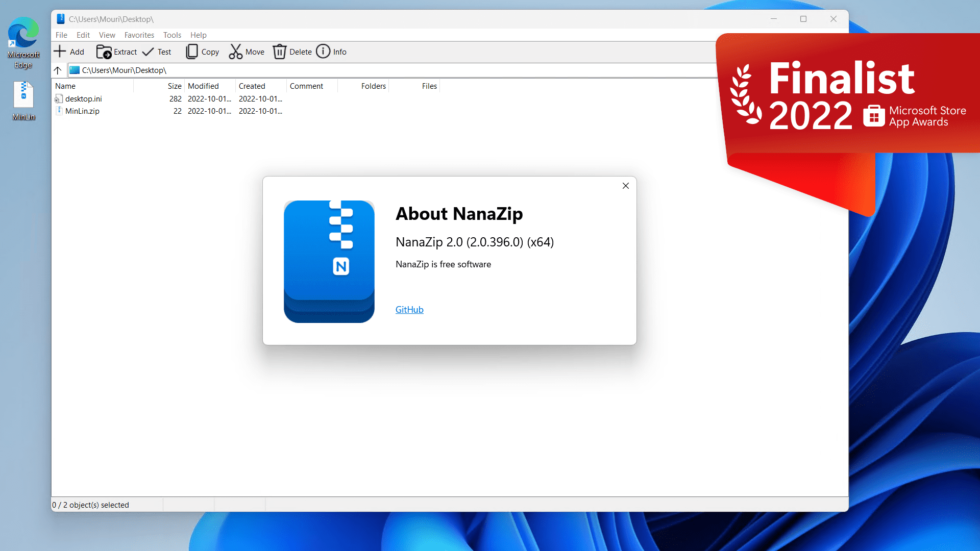
Task: Select the desktop.ini file entry
Action: tap(83, 98)
